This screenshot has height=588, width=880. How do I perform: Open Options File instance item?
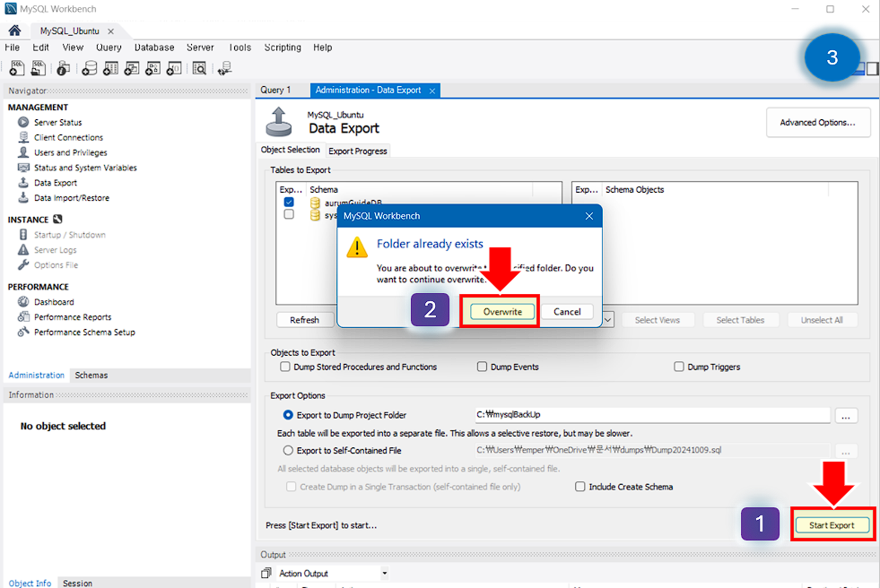click(x=56, y=265)
